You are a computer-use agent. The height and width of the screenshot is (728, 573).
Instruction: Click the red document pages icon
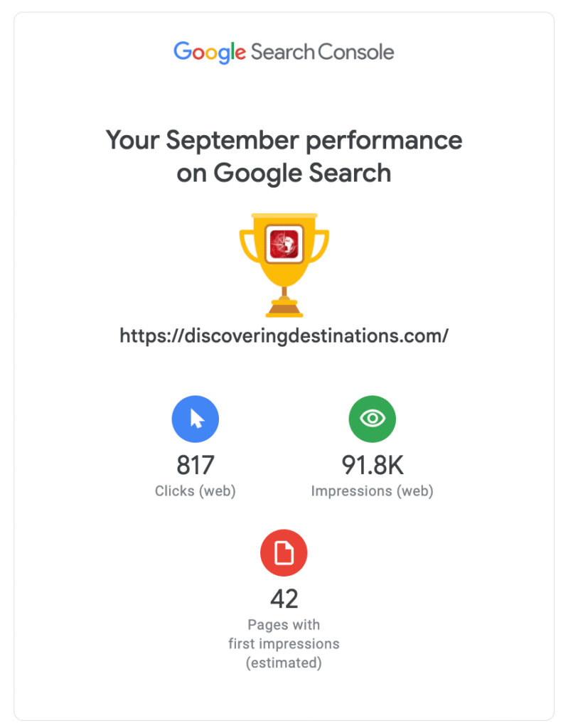(x=284, y=552)
